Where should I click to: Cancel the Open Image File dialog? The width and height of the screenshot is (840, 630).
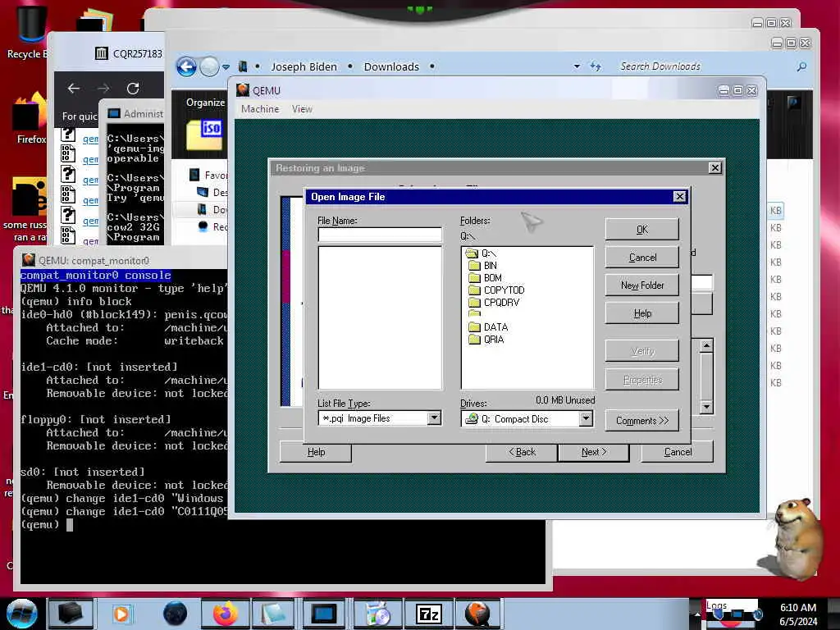pyautogui.click(x=641, y=257)
